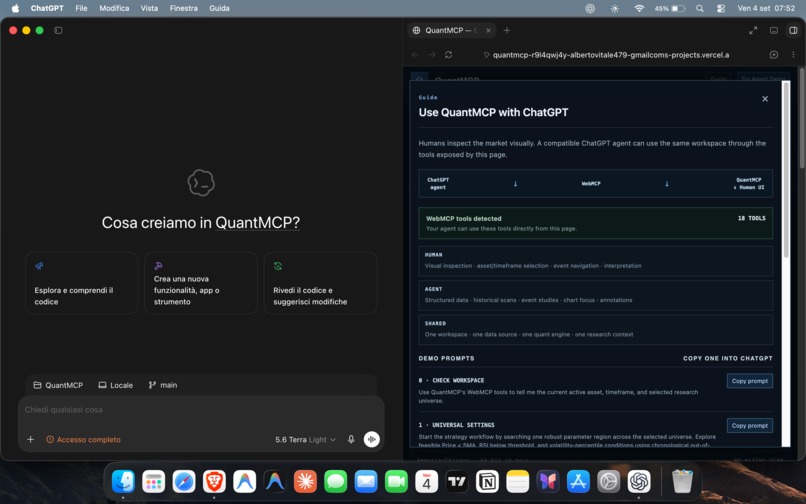Open the orange starburst app in dock
The width and height of the screenshot is (806, 504).
click(305, 481)
